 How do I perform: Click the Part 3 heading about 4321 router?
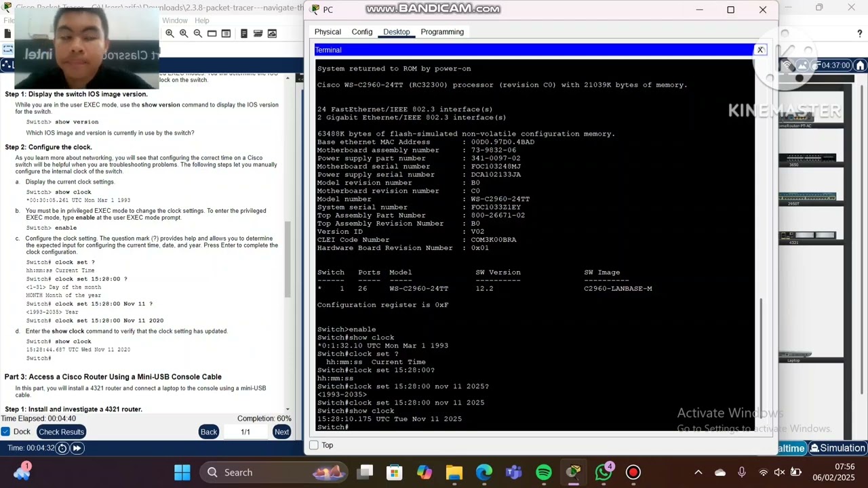coord(113,377)
